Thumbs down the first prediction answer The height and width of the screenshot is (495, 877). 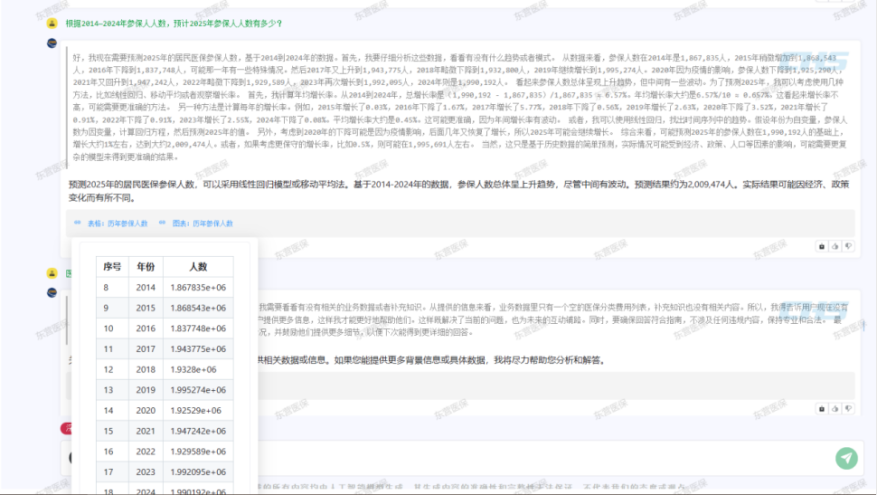[x=848, y=245]
